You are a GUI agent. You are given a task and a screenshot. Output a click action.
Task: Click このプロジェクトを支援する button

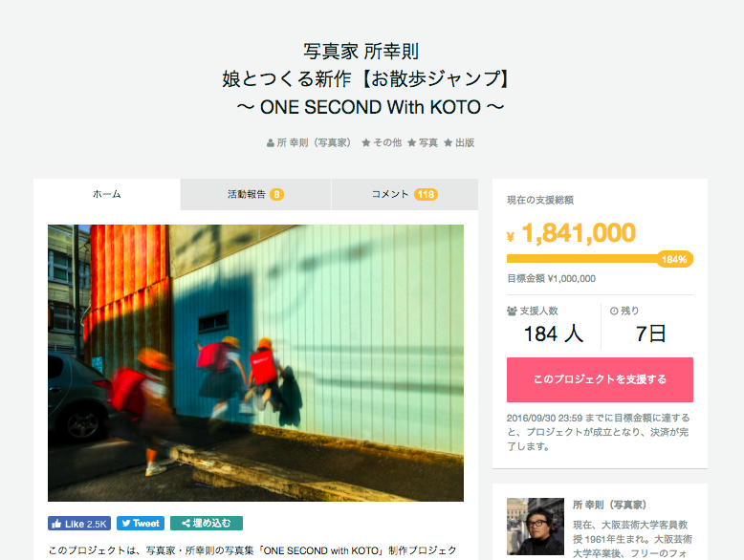[600, 379]
